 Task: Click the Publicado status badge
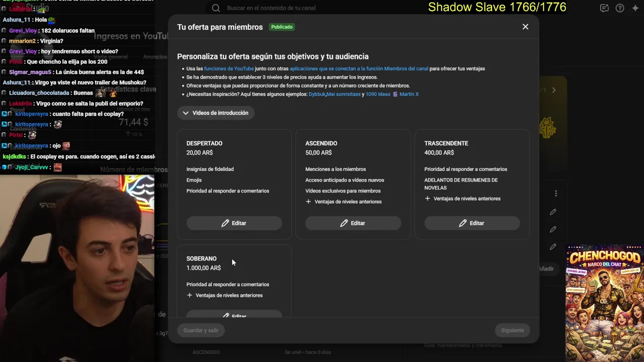coord(282,27)
